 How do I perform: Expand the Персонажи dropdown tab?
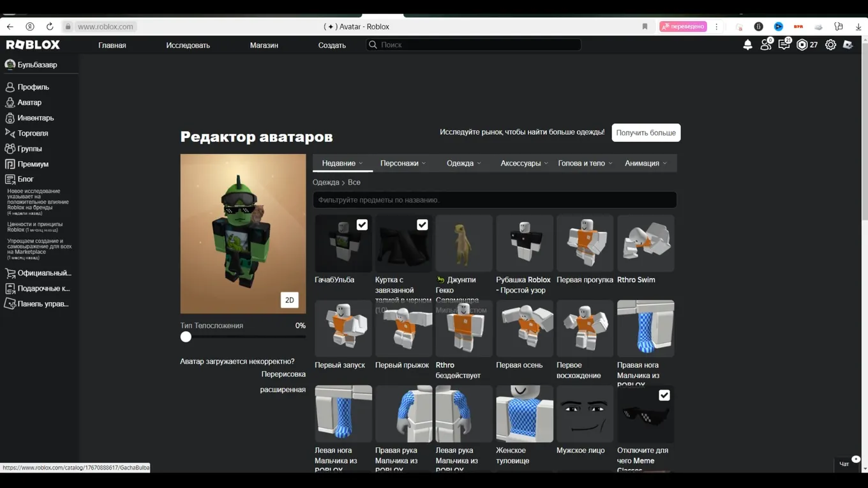point(403,163)
